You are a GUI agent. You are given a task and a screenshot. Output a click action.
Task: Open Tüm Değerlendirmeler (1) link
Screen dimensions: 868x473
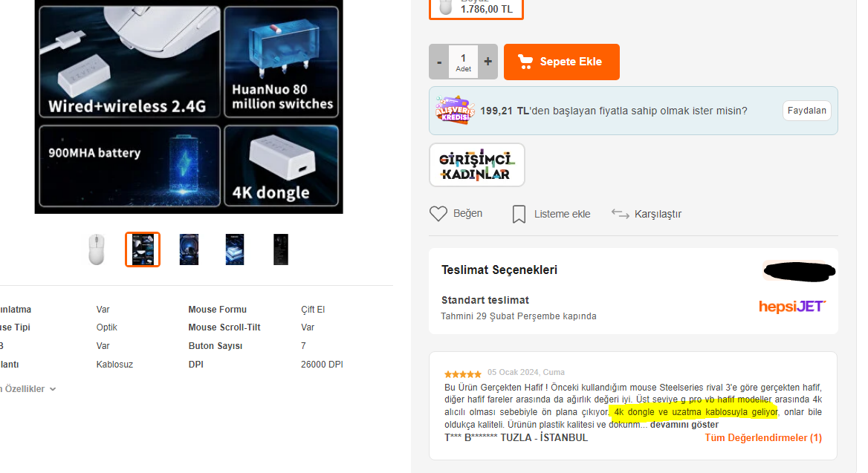pyautogui.click(x=762, y=437)
